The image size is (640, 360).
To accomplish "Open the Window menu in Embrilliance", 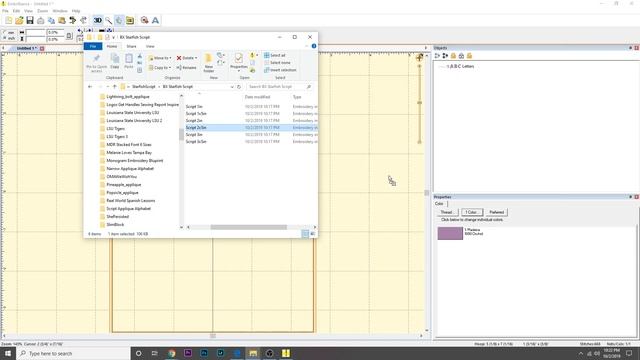I will click(60, 11).
